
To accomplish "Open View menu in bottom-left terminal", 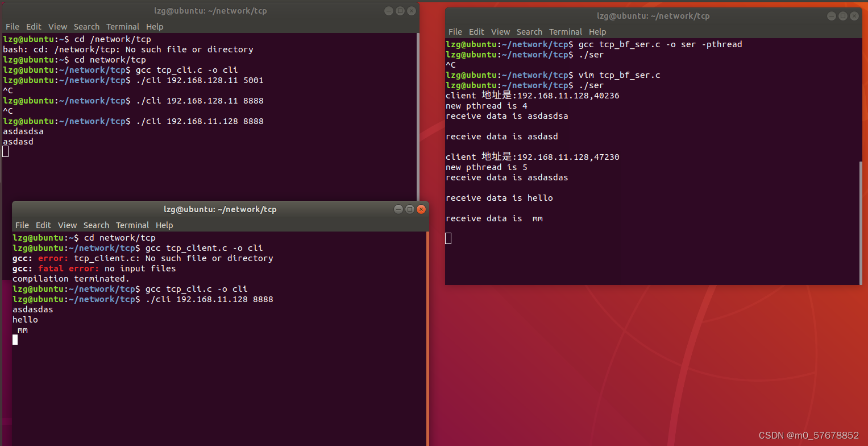I will (x=67, y=225).
